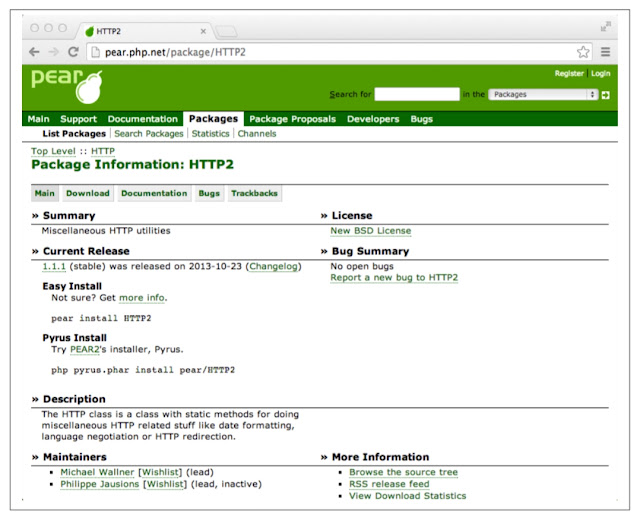Open Package Proposals section

click(x=293, y=119)
